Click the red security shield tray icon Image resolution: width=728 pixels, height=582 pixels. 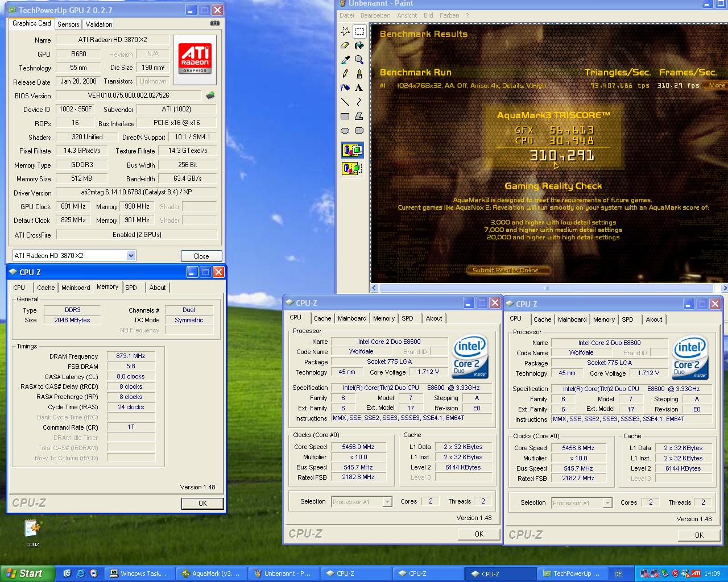coord(676,573)
